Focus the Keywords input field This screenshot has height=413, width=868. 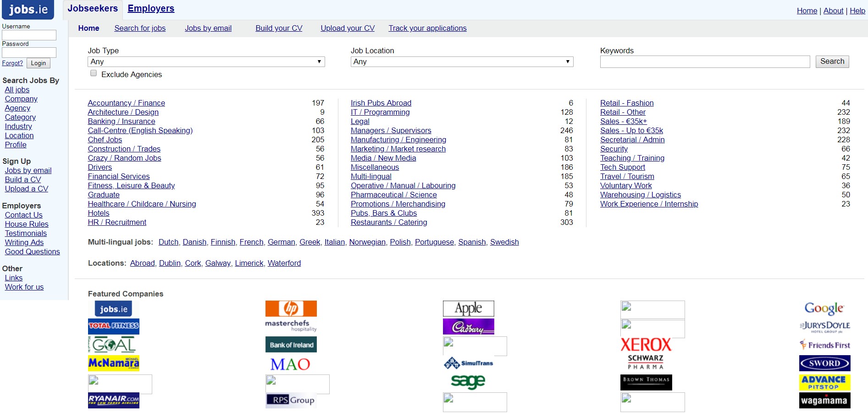coord(705,61)
